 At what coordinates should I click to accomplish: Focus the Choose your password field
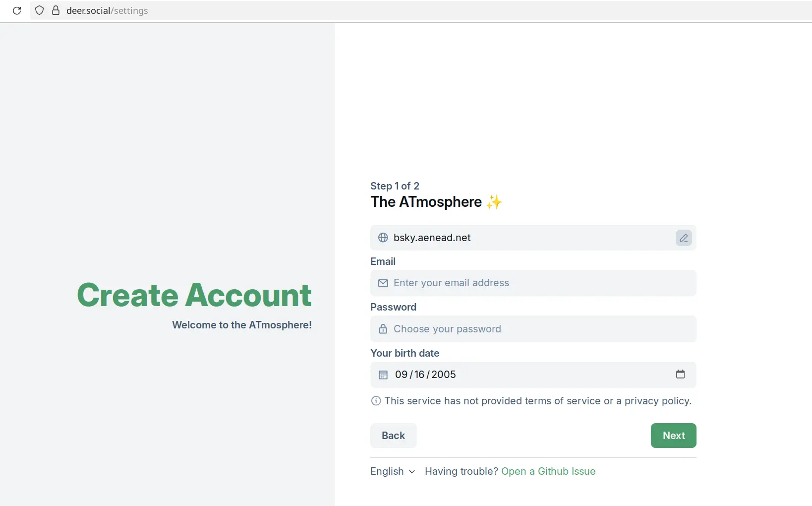point(533,329)
